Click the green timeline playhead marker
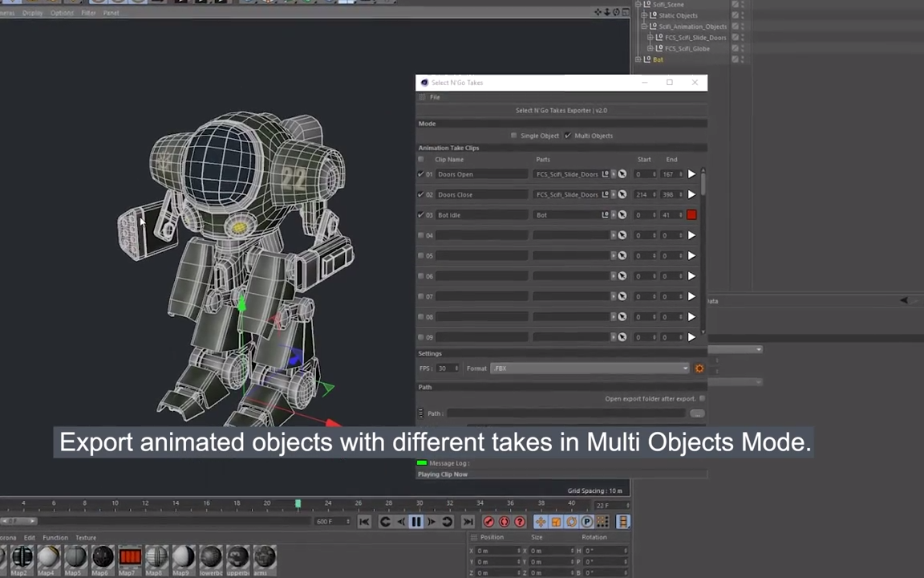 click(x=298, y=503)
